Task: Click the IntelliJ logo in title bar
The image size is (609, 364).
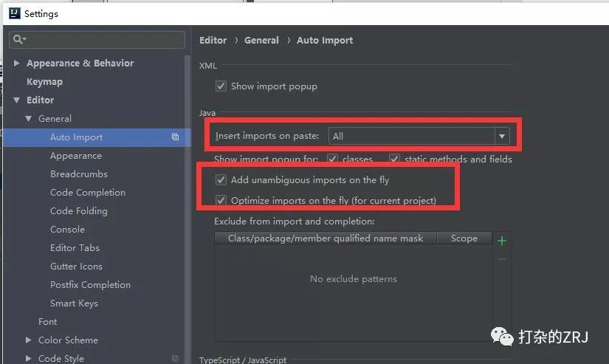Action: point(14,13)
